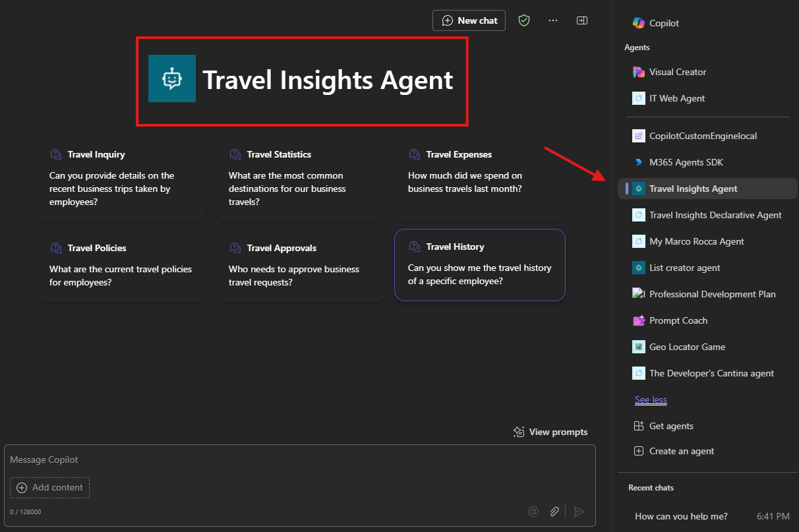The height and width of the screenshot is (532, 799).
Task: Click the Copilot logo icon in sidebar
Action: 638,23
